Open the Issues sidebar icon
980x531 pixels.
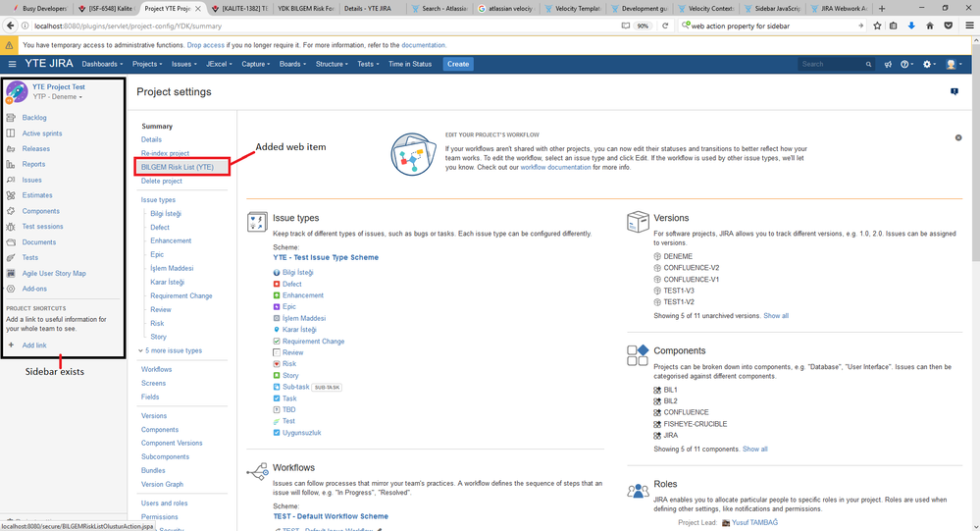(11, 181)
